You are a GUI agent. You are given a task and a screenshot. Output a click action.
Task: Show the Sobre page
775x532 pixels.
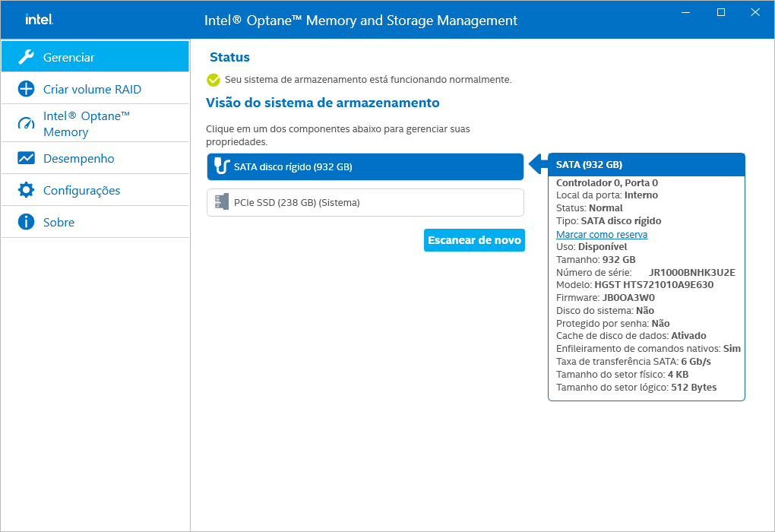point(96,222)
